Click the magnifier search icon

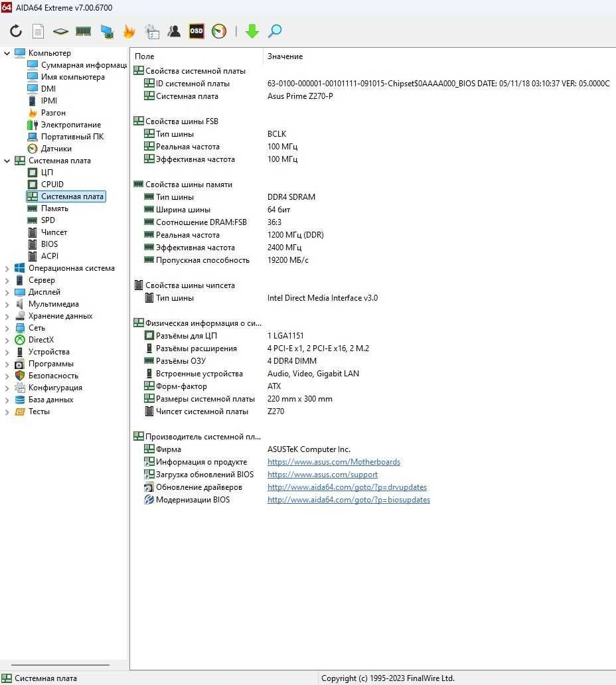click(275, 31)
